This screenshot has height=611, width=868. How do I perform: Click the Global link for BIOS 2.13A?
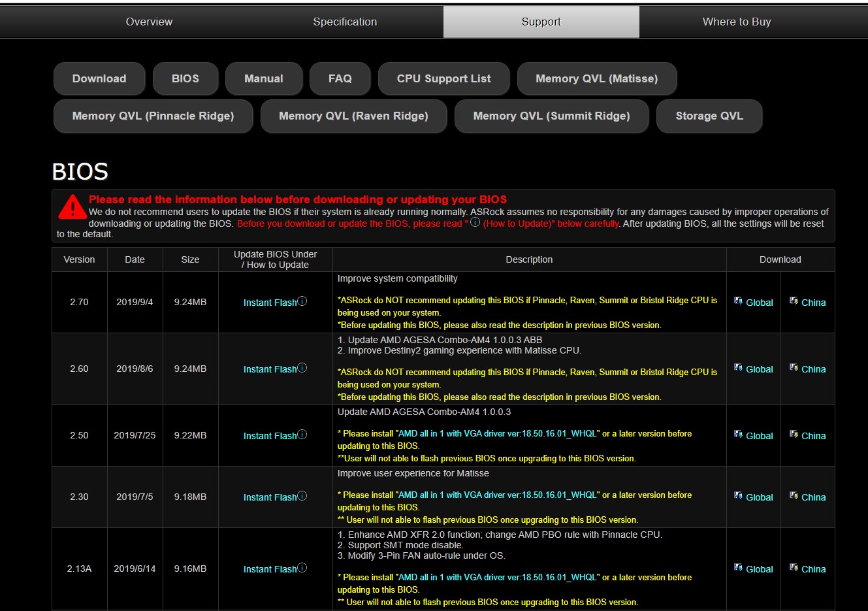(760, 569)
